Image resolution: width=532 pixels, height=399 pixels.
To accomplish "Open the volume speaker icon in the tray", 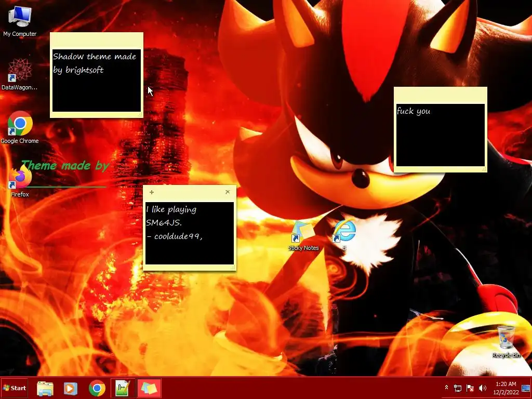I will 482,388.
